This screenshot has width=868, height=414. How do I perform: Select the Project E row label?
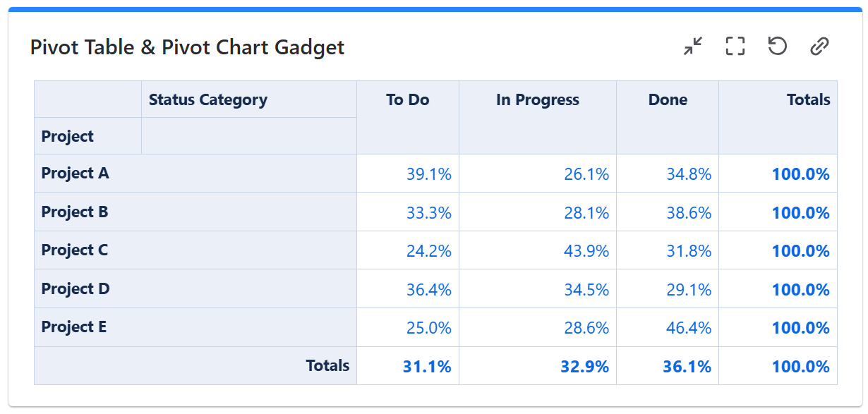[x=74, y=327]
